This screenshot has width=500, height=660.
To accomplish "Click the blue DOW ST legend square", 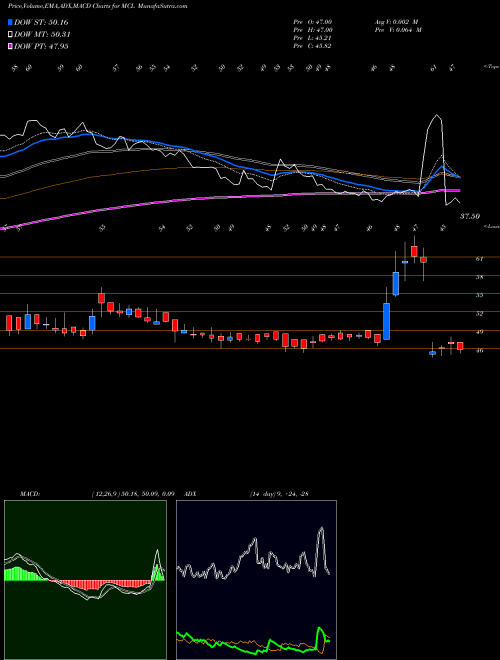I will [10, 22].
